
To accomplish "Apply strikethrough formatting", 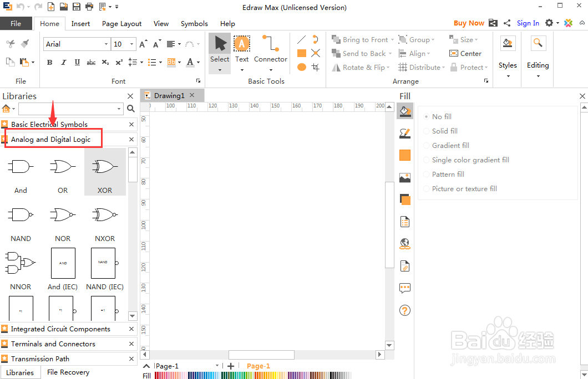I will click(x=91, y=62).
